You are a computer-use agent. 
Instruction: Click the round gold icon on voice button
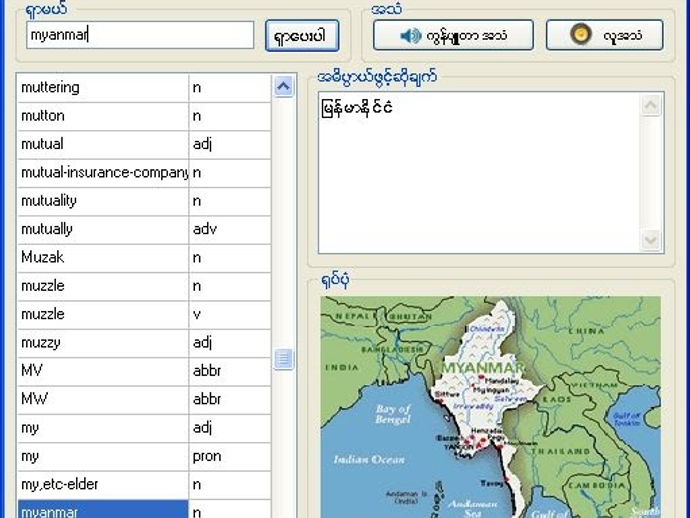click(580, 34)
